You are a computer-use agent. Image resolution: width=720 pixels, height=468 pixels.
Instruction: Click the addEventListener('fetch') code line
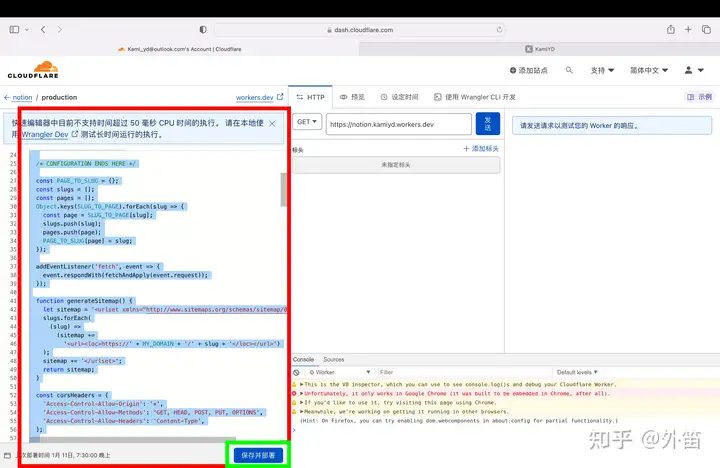coord(98,266)
